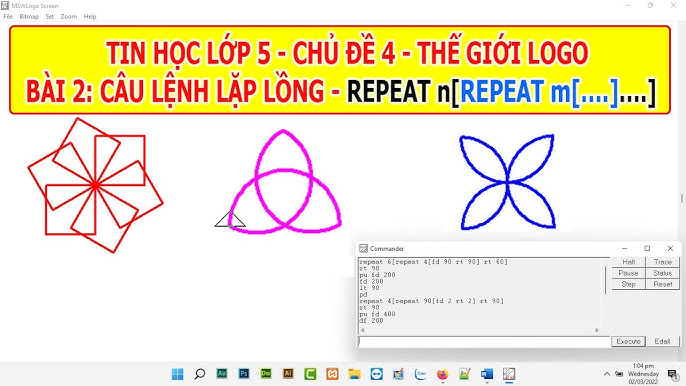
Task: Open Microsoft Word from taskbar
Action: click(486, 374)
